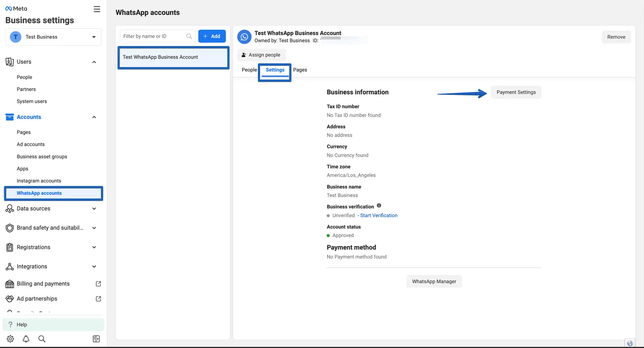The height and width of the screenshot is (348, 644).
Task: Open notifications bell icon
Action: pos(26,339)
